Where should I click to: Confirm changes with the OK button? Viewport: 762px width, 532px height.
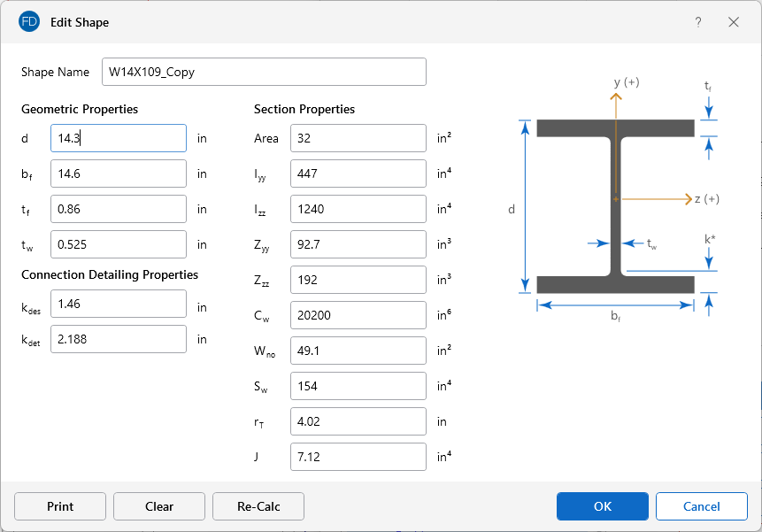602,506
